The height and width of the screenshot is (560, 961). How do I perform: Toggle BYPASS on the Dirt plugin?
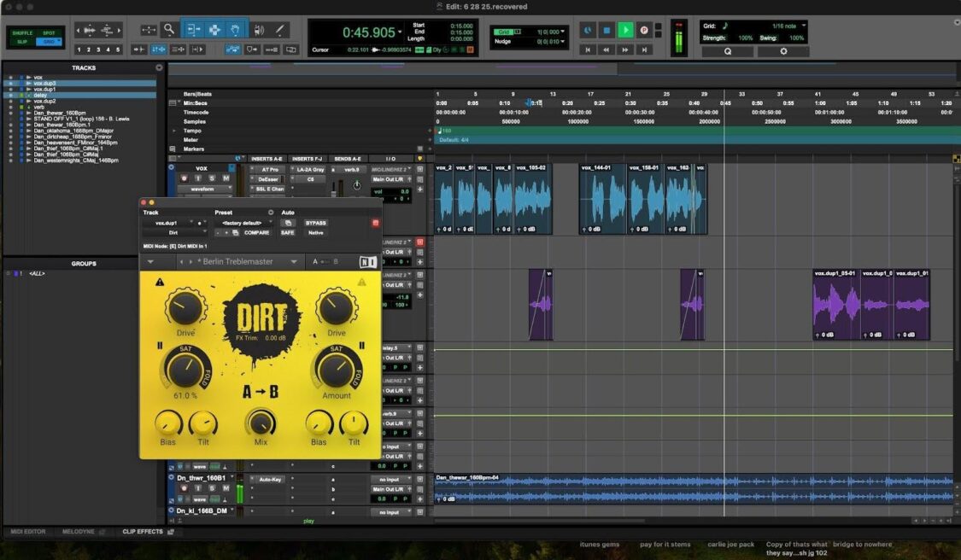(x=316, y=223)
